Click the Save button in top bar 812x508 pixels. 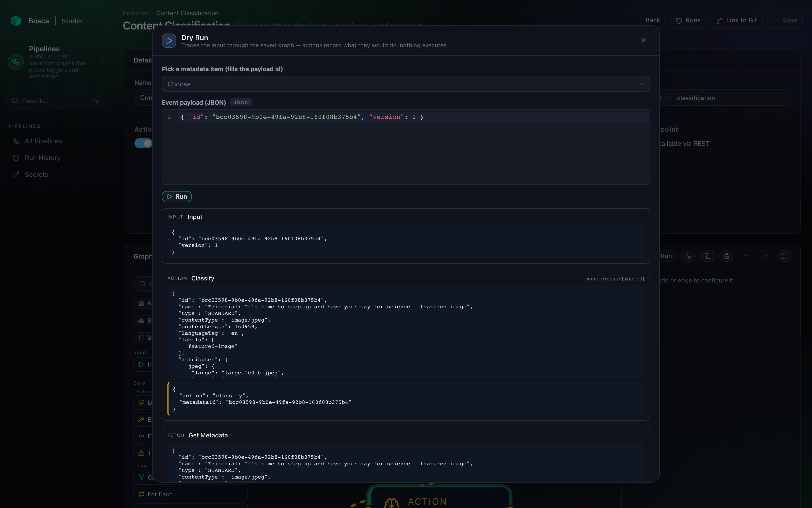(x=785, y=21)
